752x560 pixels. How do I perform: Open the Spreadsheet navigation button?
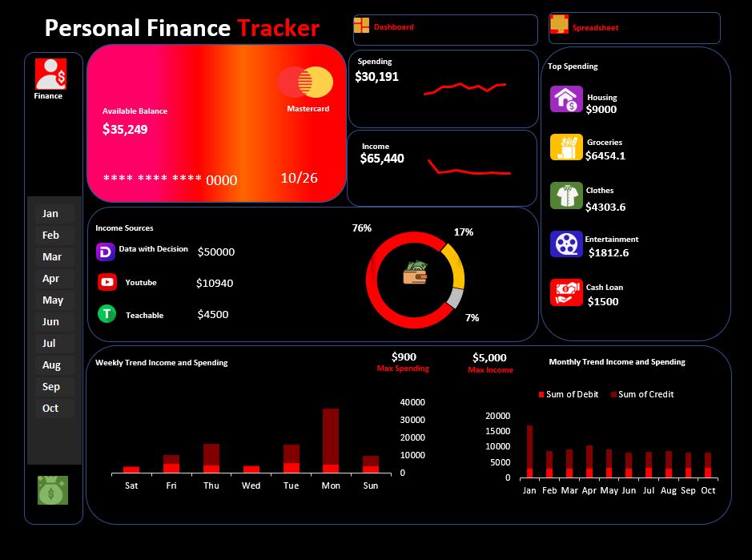[634, 28]
